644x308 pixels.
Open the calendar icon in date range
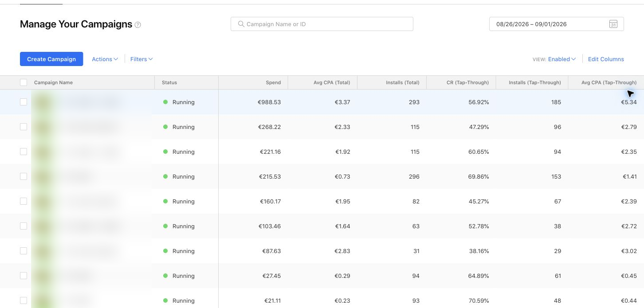[x=613, y=24]
